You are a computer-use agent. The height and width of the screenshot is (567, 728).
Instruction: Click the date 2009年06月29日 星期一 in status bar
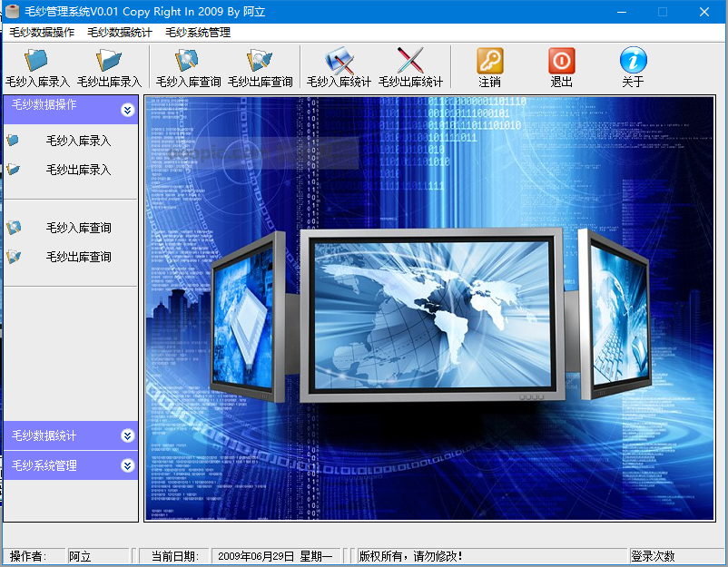click(275, 556)
